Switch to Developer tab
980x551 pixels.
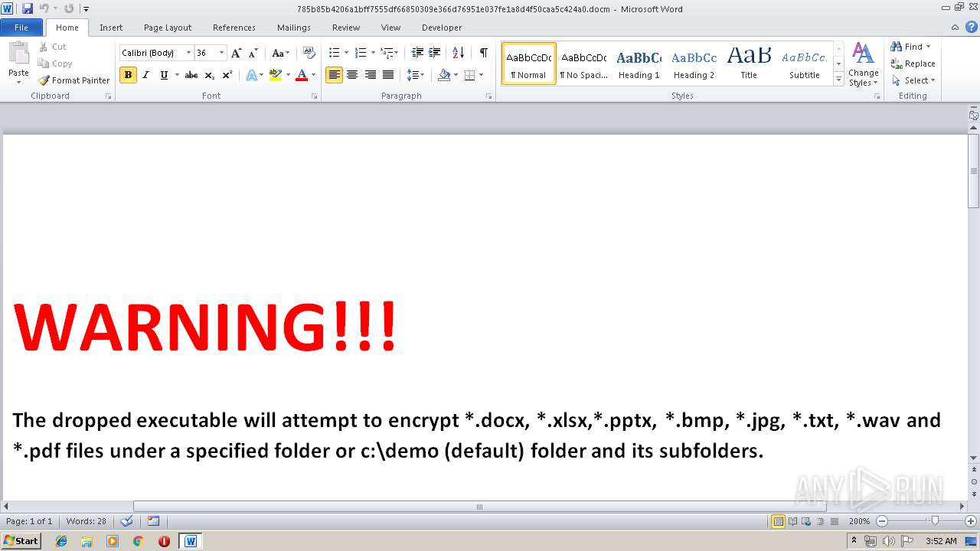click(x=442, y=28)
